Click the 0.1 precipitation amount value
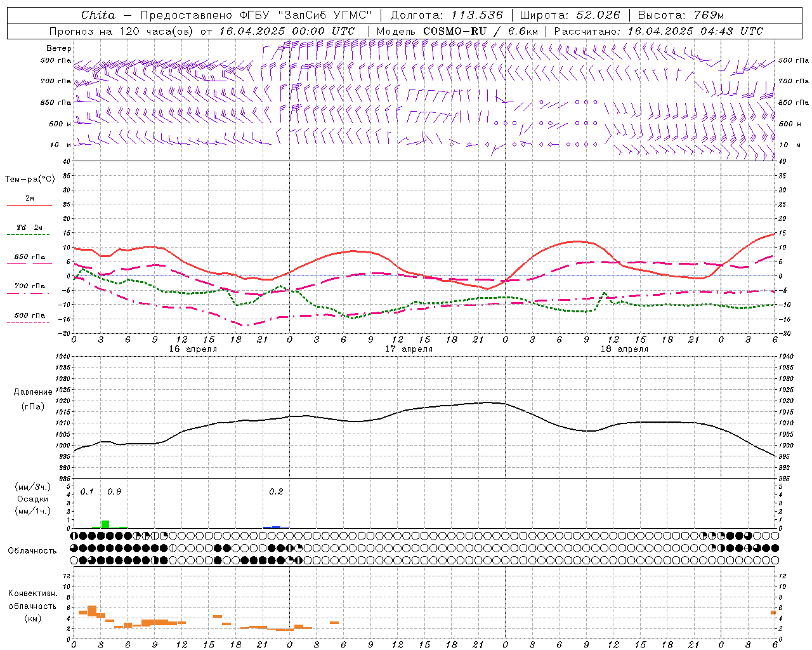Image resolution: width=812 pixels, height=650 pixels. (x=87, y=492)
